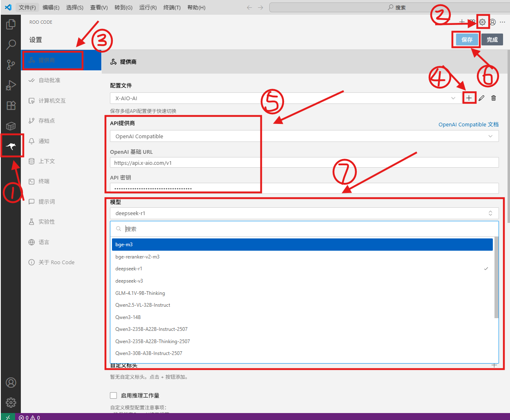Switch to the 上下文 settings tab
The width and height of the screenshot is (510, 420).
click(61, 161)
